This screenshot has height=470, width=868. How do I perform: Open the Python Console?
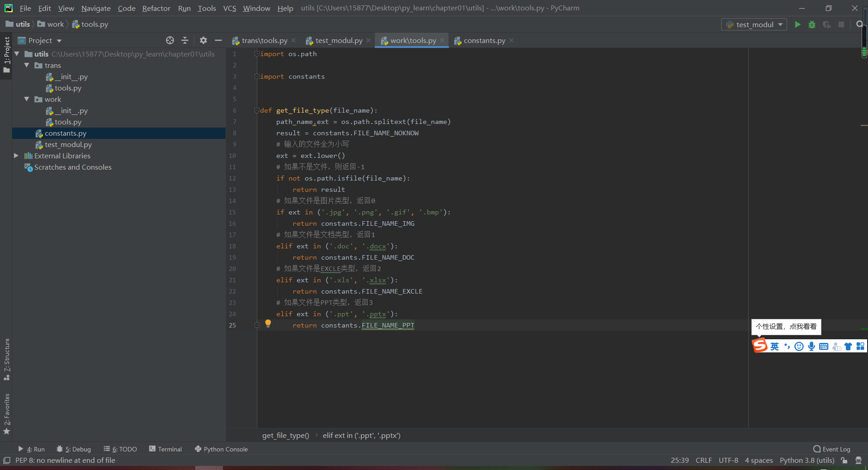pos(221,449)
